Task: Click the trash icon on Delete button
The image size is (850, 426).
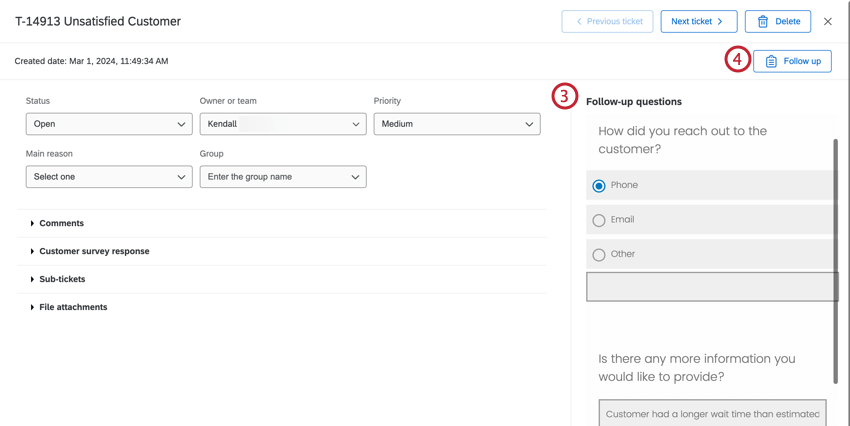Action: pos(763,21)
